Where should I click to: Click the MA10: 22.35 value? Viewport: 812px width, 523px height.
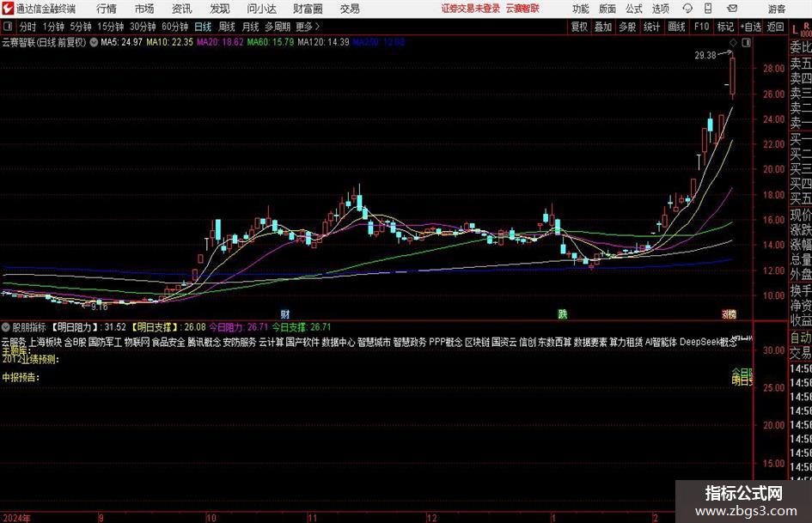point(170,42)
